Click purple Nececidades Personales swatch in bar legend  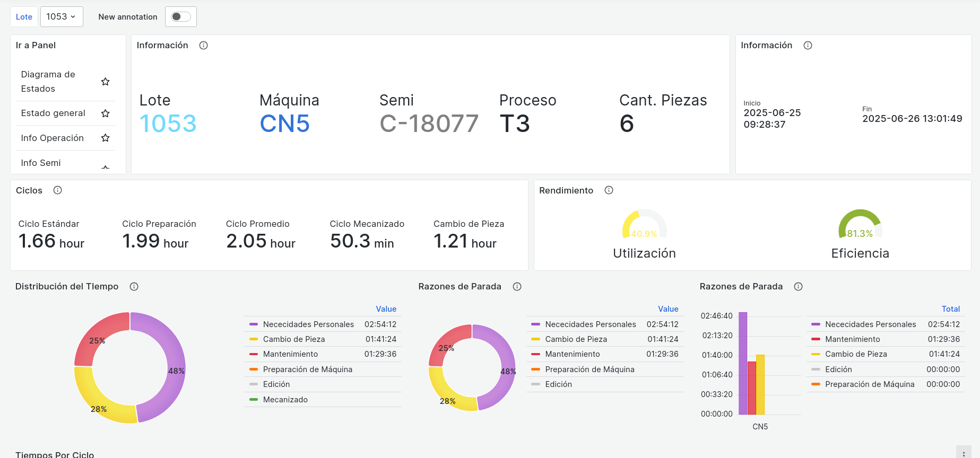[816, 324]
